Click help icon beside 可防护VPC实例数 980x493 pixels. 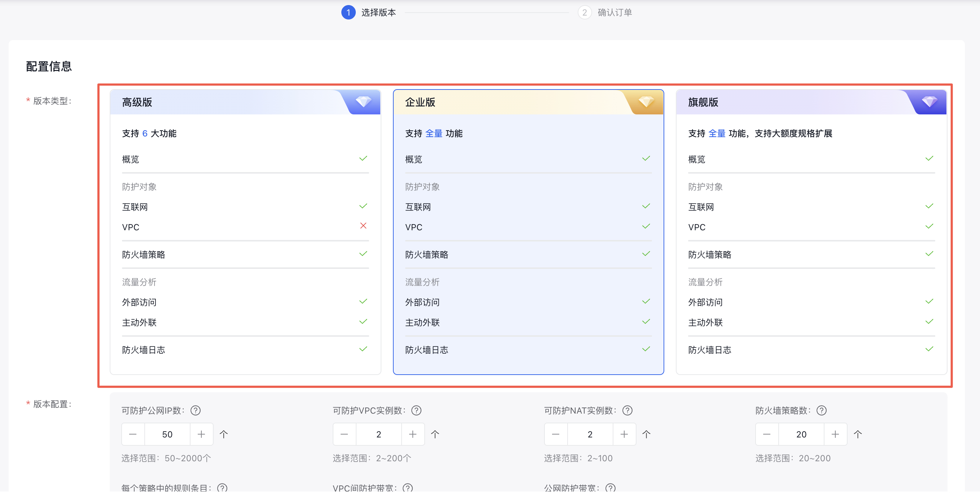click(x=416, y=410)
